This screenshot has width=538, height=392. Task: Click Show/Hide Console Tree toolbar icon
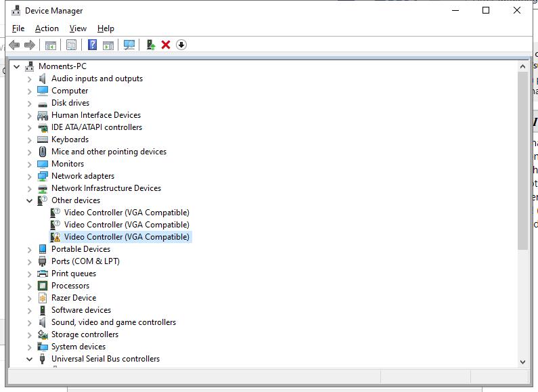[51, 45]
